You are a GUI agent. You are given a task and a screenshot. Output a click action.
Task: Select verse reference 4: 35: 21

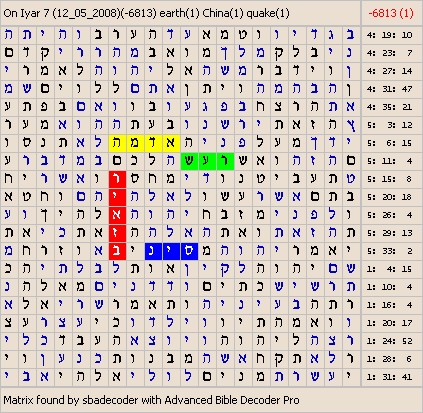tap(389, 107)
